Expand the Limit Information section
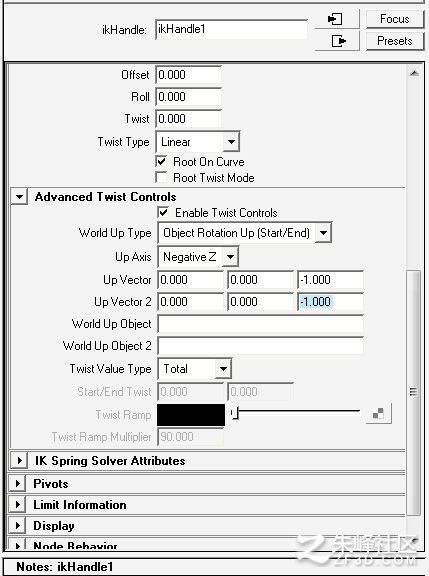The width and height of the screenshot is (429, 576). point(17,505)
